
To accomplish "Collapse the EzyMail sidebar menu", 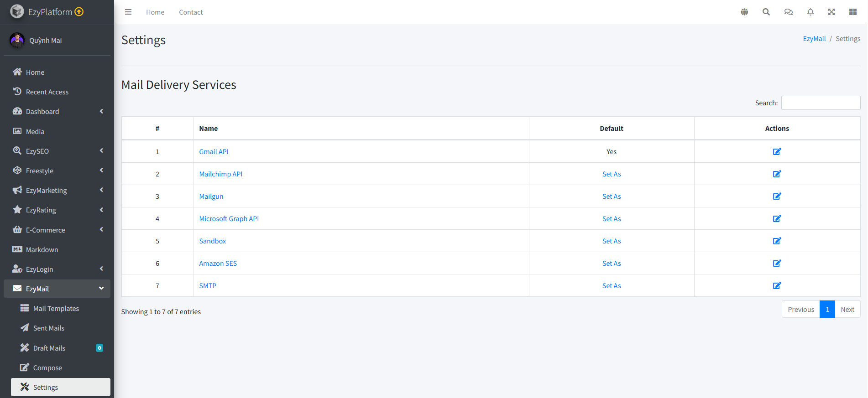I will click(x=57, y=289).
